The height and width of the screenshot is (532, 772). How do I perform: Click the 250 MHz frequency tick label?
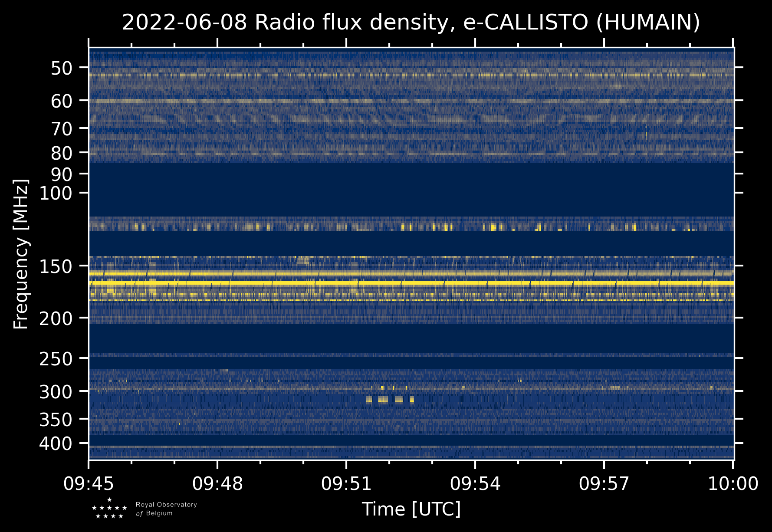click(56, 359)
